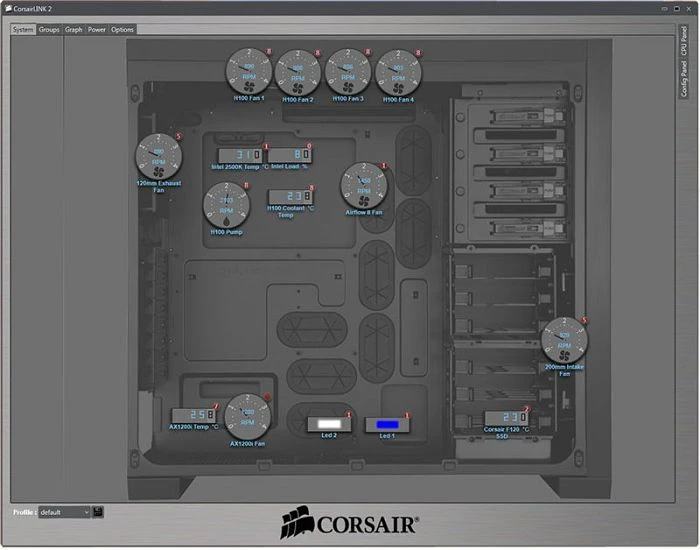Open the vertical CPU Panel tab
This screenshot has width=700, height=550.
coord(683,41)
